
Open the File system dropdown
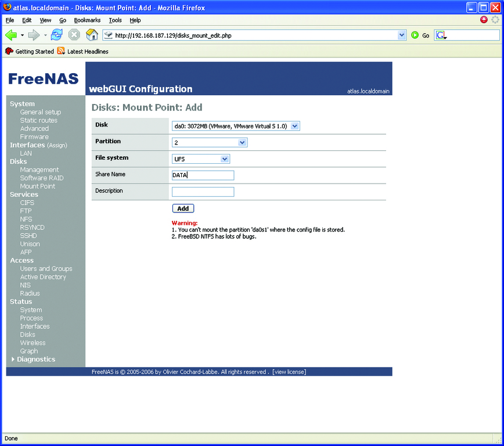click(201, 159)
